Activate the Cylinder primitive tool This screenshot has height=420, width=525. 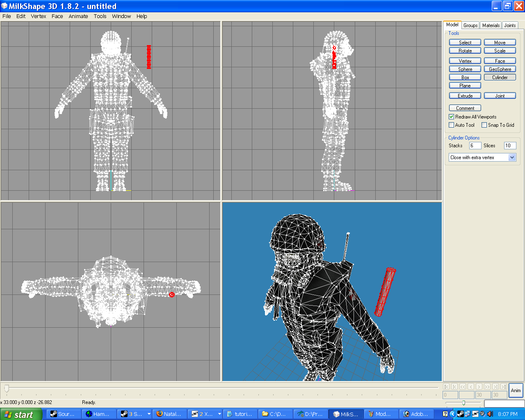pyautogui.click(x=500, y=77)
